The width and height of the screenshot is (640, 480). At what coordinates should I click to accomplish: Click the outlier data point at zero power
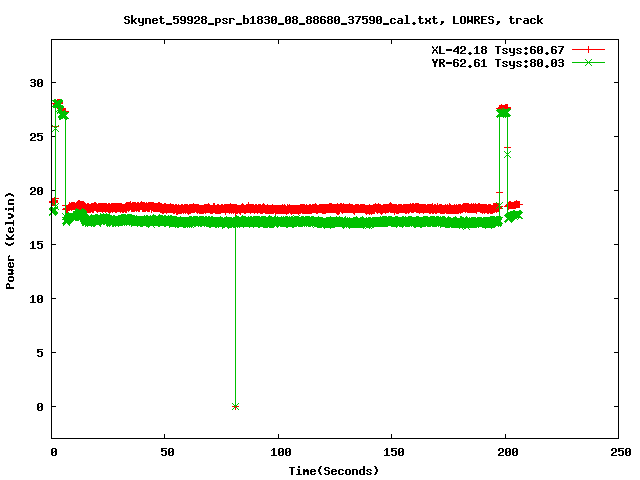[x=235, y=407]
